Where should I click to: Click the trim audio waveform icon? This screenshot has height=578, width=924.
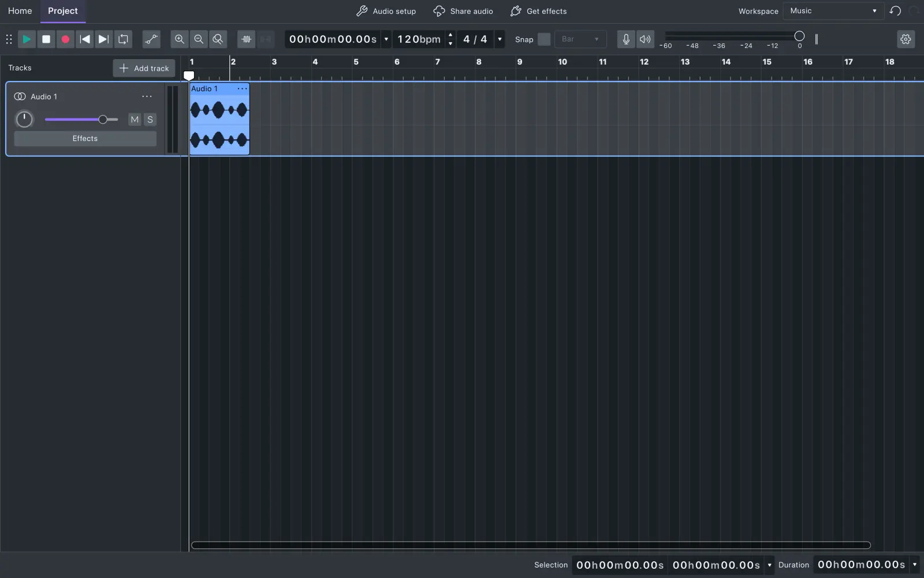(x=247, y=39)
